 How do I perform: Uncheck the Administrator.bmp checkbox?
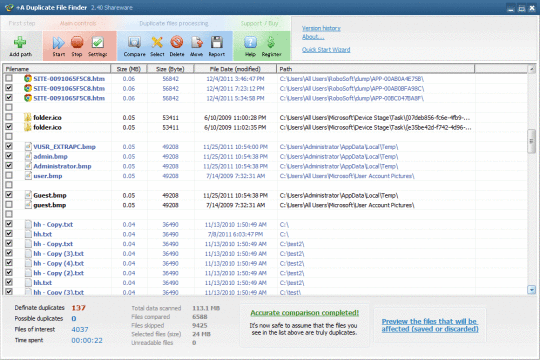tap(9, 165)
